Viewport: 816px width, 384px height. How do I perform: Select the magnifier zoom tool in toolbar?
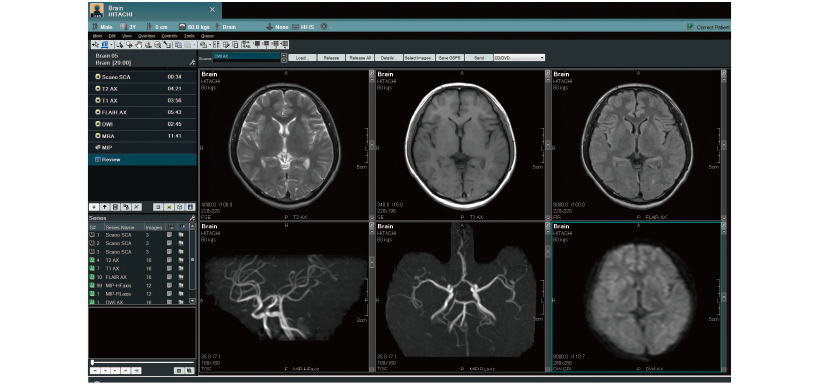[158, 45]
